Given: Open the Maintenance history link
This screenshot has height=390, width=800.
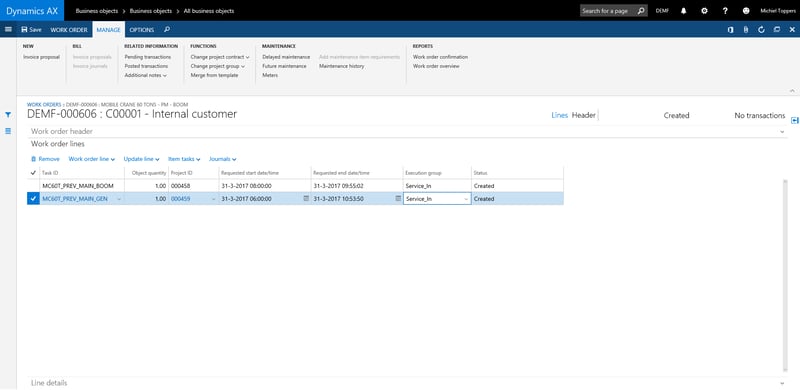Looking at the screenshot, I should click(x=341, y=66).
